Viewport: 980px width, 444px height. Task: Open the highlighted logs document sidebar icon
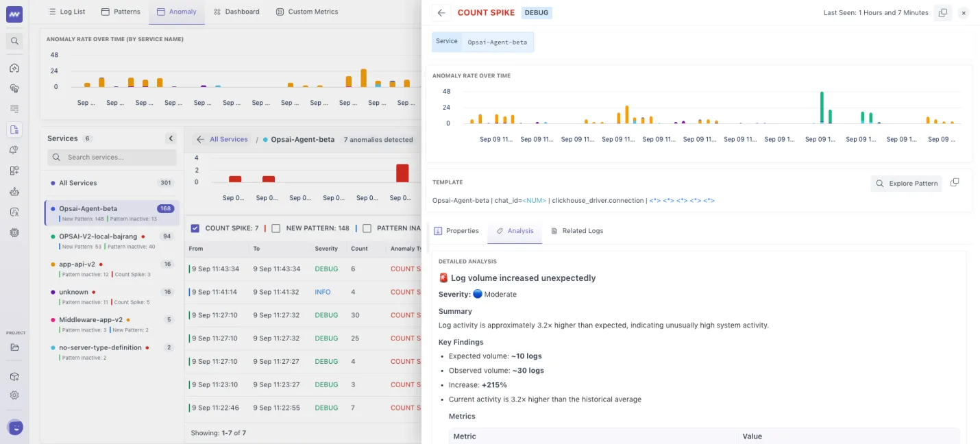(x=14, y=129)
